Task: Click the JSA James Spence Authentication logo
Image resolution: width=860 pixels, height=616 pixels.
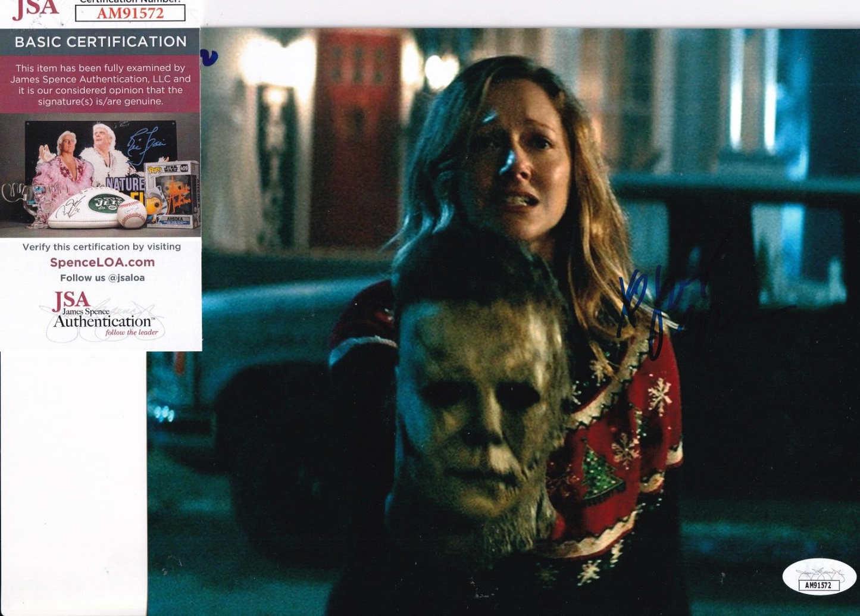Action: [102, 315]
